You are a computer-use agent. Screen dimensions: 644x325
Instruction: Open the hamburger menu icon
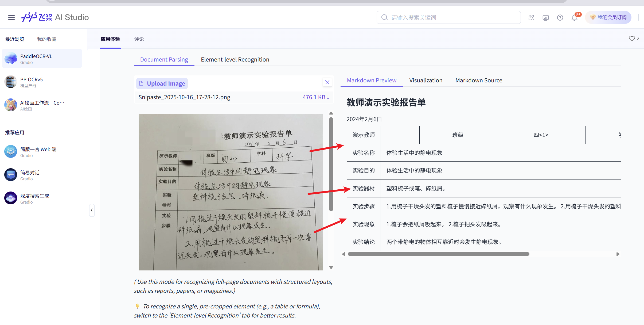tap(11, 17)
